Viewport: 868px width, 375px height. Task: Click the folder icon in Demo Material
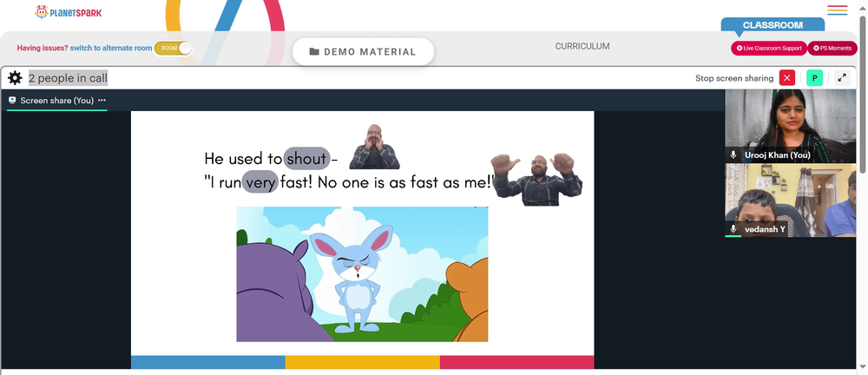tap(314, 51)
